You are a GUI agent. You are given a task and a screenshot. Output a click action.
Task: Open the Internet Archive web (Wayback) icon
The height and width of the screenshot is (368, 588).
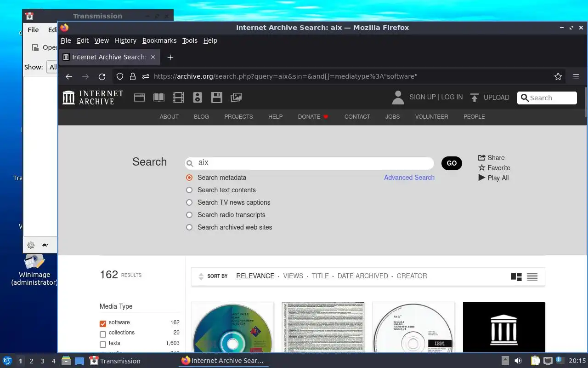(140, 97)
